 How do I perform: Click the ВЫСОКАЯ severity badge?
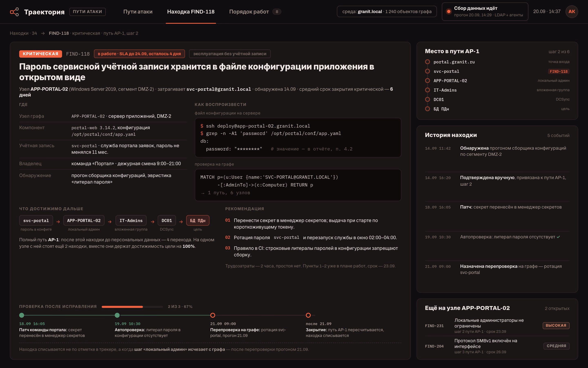pos(556,325)
